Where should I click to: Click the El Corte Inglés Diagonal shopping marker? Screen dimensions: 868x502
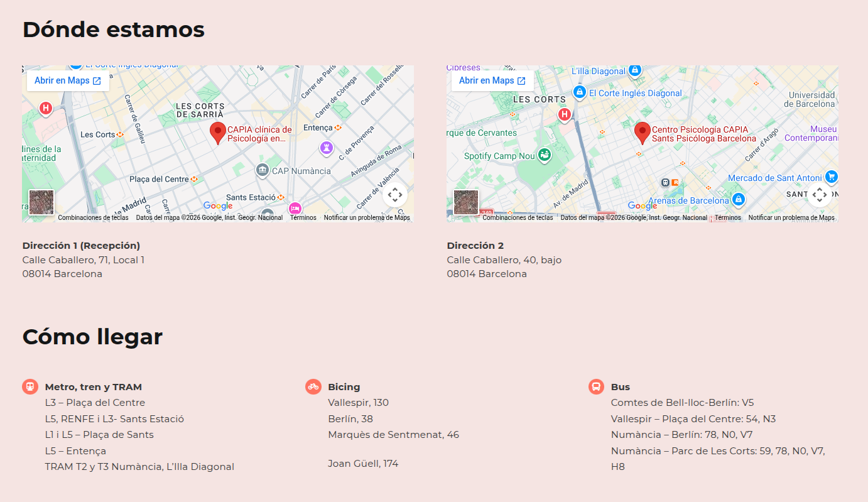[580, 93]
